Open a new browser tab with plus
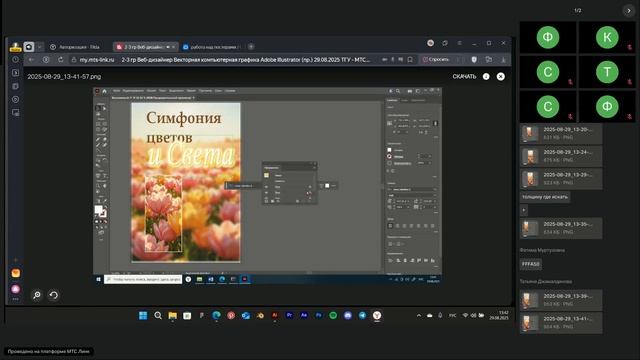Screen dimensions: 640x360 tap(251, 47)
